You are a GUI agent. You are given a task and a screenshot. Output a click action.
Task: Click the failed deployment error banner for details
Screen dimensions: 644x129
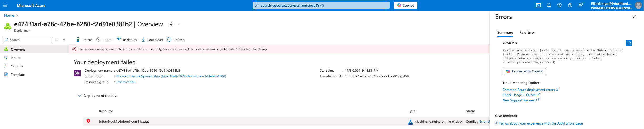tap(279, 49)
